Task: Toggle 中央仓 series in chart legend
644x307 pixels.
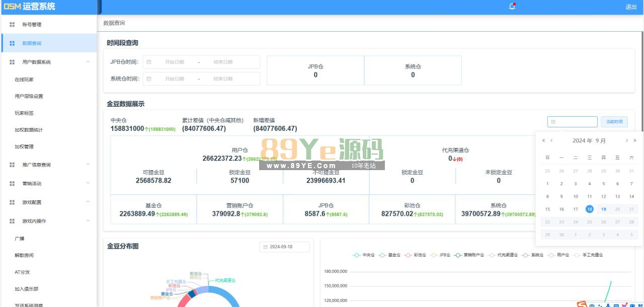Action: 363,255
